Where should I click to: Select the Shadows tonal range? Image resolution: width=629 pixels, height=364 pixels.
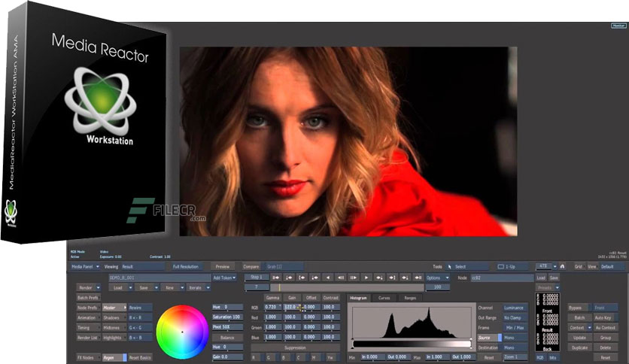pyautogui.click(x=114, y=318)
